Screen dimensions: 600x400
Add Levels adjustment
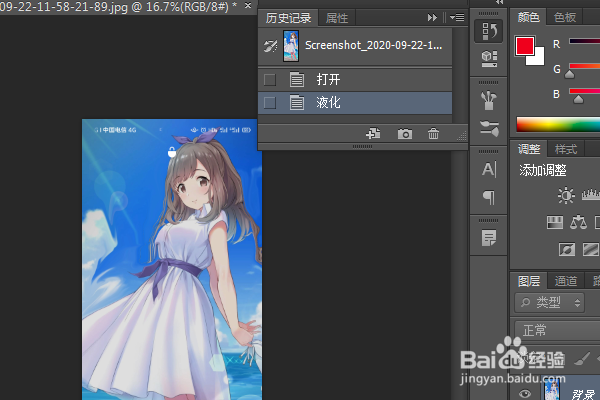tap(591, 195)
